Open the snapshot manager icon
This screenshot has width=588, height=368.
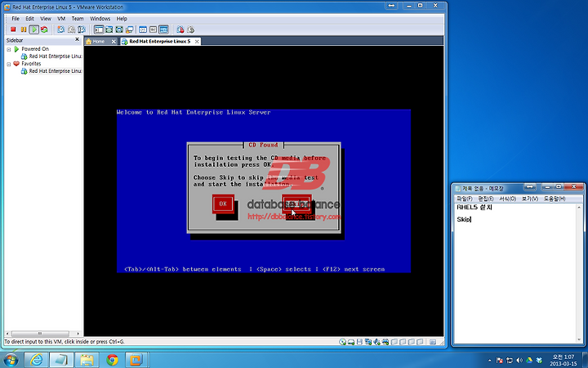[82, 29]
